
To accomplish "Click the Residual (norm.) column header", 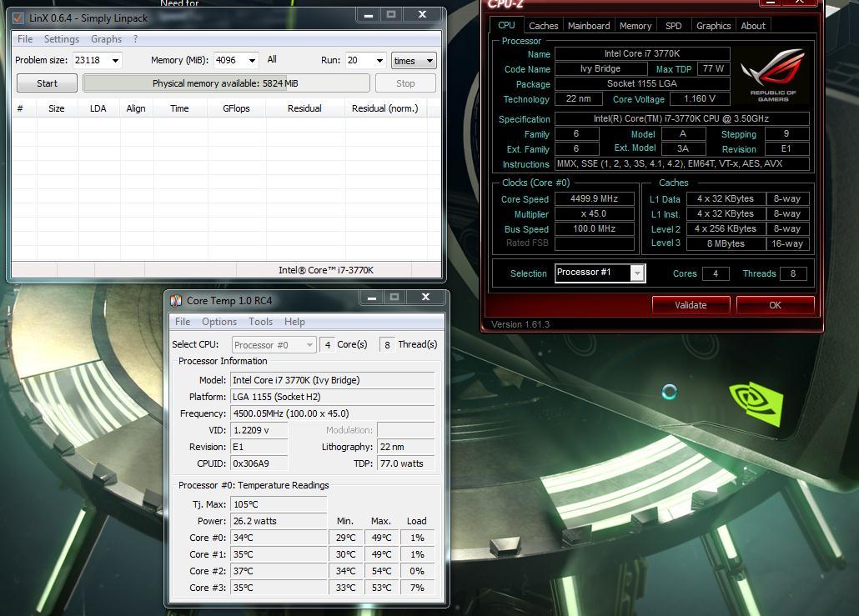I will 385,108.
